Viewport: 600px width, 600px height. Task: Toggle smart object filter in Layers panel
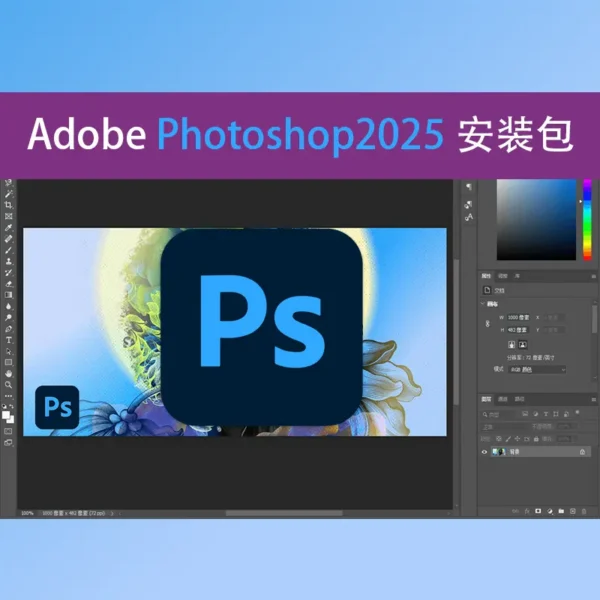[x=566, y=414]
